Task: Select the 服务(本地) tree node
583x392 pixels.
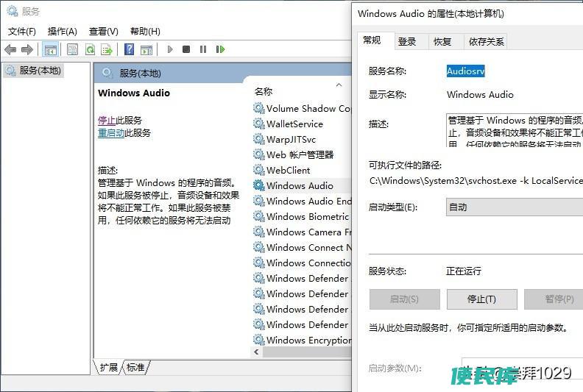Action: click(34, 70)
